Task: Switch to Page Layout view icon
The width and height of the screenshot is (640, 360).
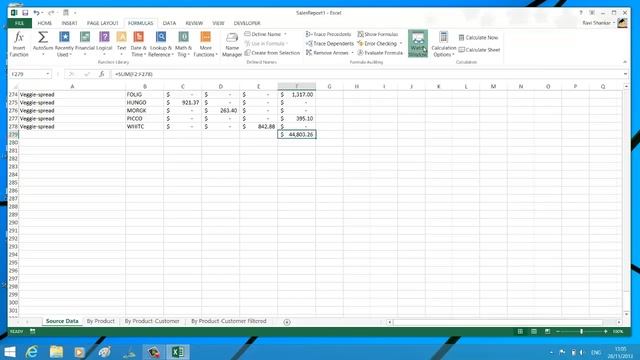Action: [534, 331]
